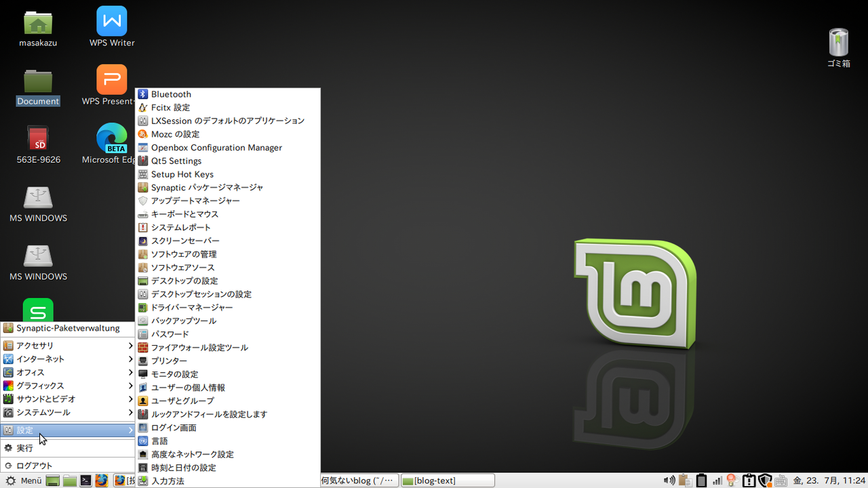Open ドライバーマネージャー entry
This screenshot has width=868, height=488.
point(228,308)
